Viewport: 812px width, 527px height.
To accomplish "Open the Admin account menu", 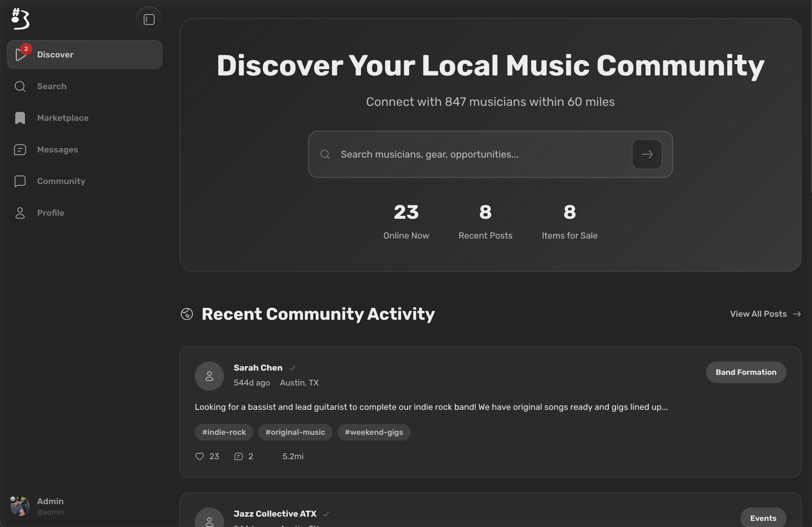I will pyautogui.click(x=37, y=506).
